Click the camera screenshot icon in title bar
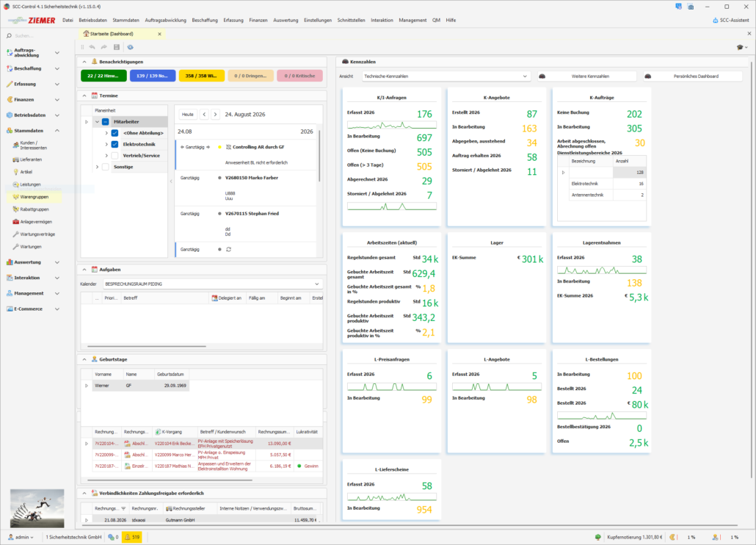Image resolution: width=756 pixels, height=545 pixels. [x=691, y=7]
